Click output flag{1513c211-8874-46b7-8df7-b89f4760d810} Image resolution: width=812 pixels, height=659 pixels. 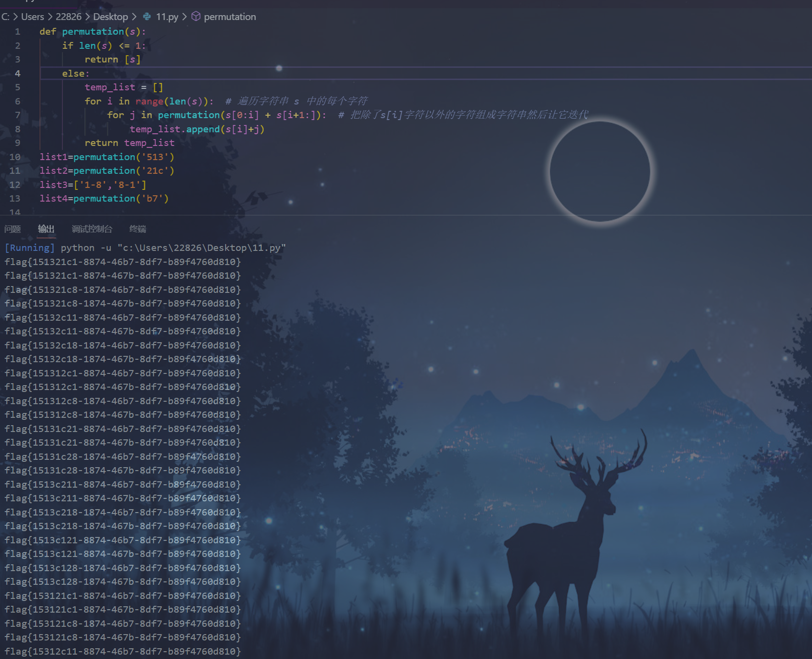click(123, 484)
